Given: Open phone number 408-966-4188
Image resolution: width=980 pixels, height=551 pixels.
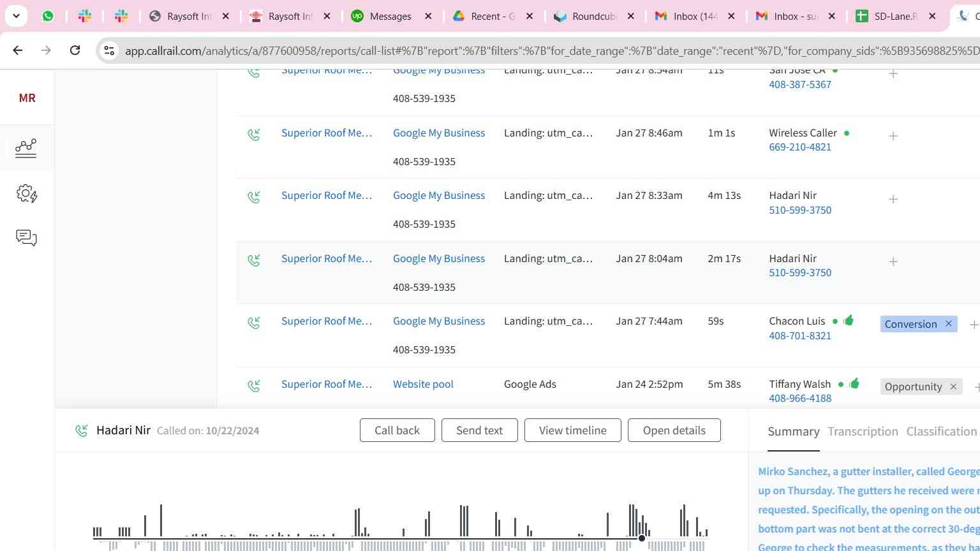Looking at the screenshot, I should pyautogui.click(x=800, y=398).
